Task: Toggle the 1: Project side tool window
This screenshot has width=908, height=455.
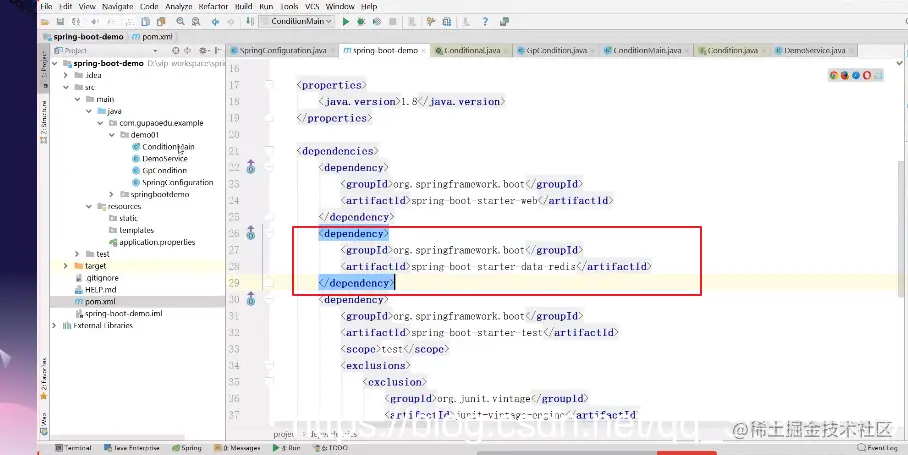Action: (x=44, y=67)
